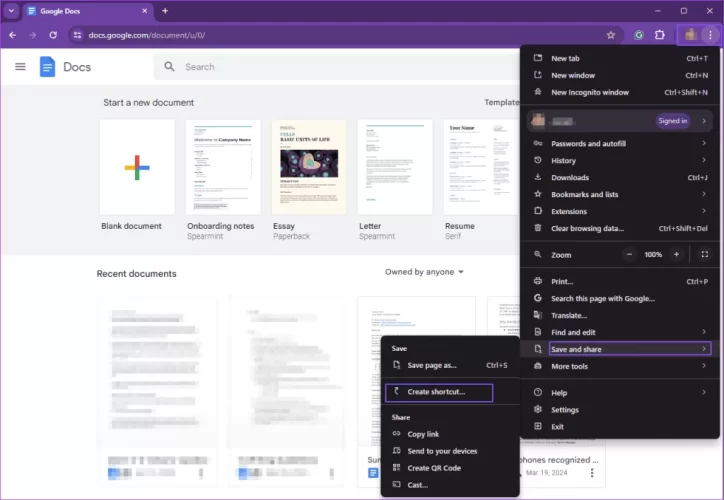Click the browser back arrow

pyautogui.click(x=12, y=35)
